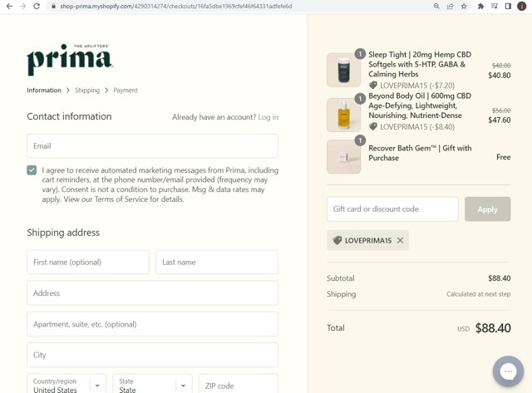Toggle the browser side panel icon
The image size is (532, 393).
pyautogui.click(x=508, y=6)
